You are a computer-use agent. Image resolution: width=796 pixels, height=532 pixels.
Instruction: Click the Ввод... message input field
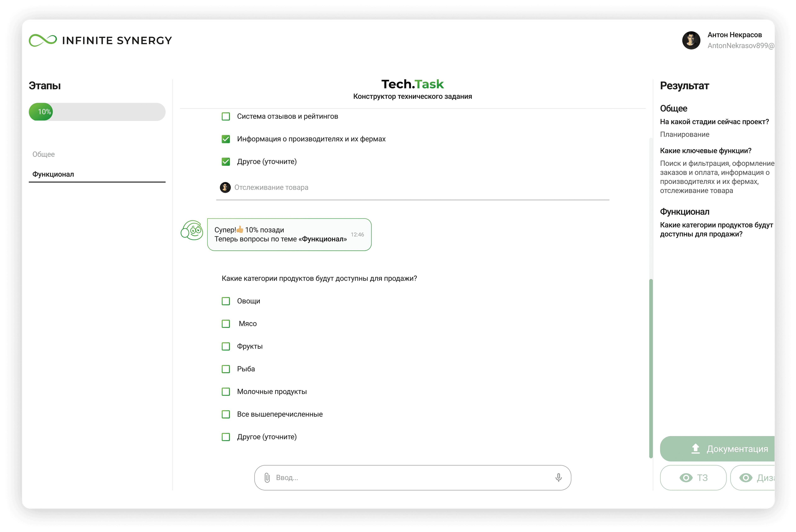pos(411,478)
